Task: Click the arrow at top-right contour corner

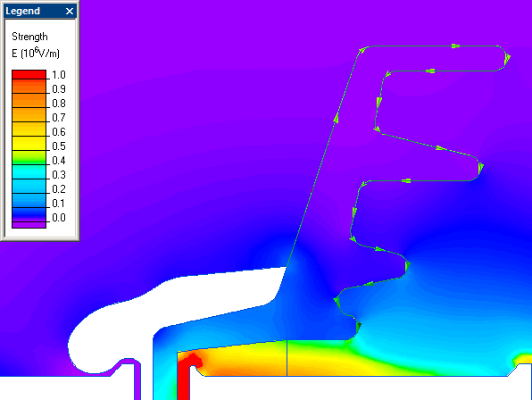Action: click(x=507, y=58)
